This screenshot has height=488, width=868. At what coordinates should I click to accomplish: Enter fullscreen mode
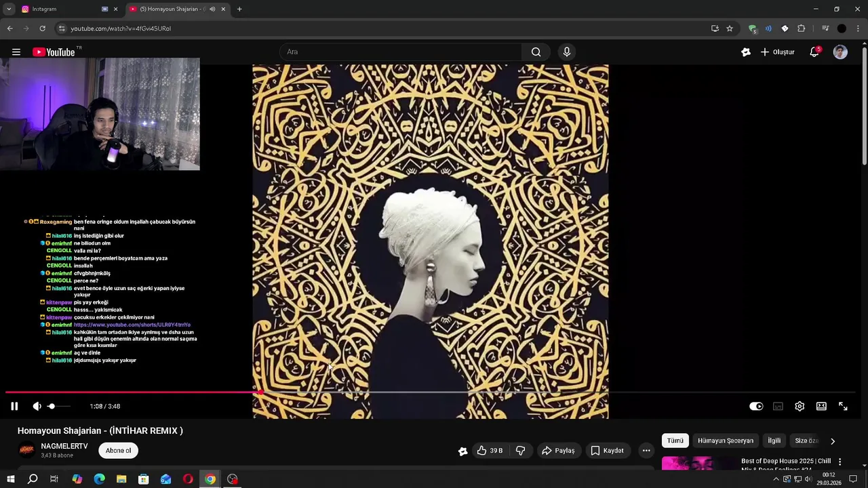pyautogui.click(x=843, y=406)
